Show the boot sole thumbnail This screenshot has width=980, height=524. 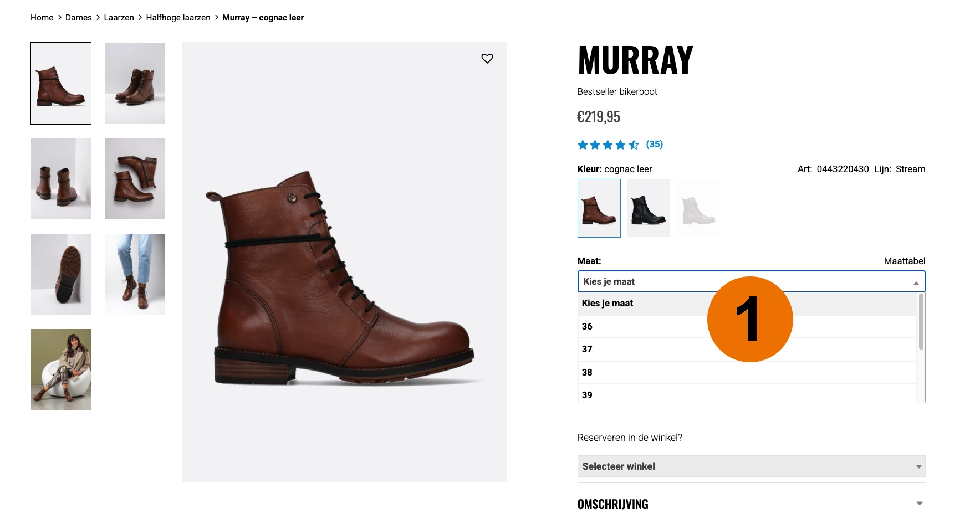click(x=61, y=274)
